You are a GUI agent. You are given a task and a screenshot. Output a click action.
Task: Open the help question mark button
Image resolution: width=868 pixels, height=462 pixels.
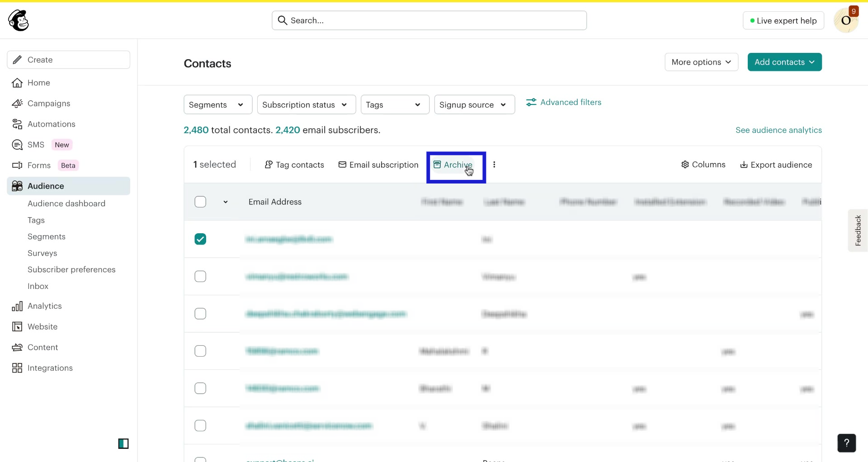point(847,443)
